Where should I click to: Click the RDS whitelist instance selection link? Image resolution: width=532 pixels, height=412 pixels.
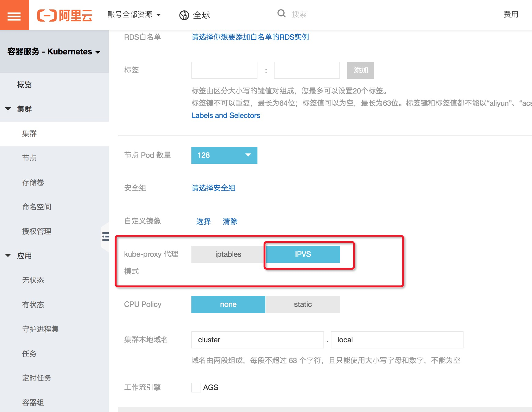(250, 37)
